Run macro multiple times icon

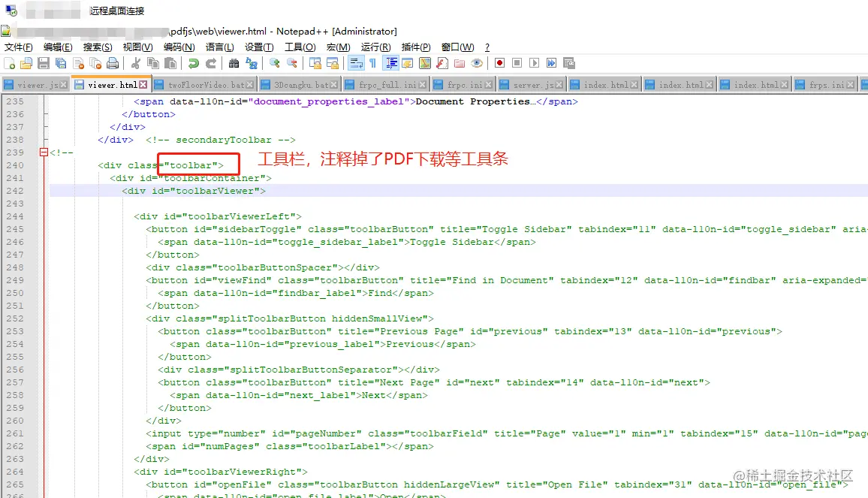click(x=551, y=63)
